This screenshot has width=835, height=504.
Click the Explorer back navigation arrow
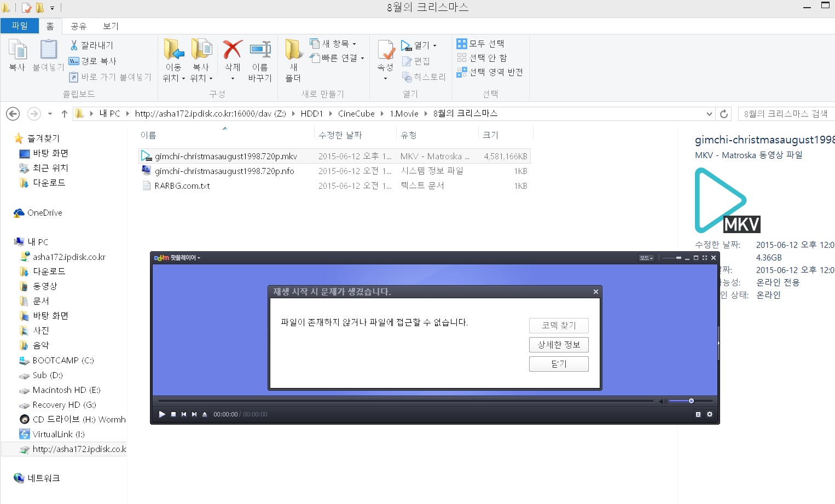point(13,114)
